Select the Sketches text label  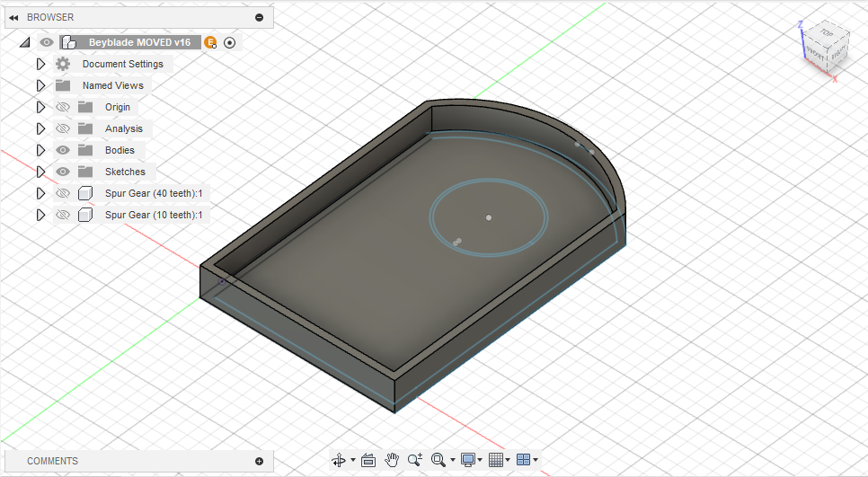125,172
